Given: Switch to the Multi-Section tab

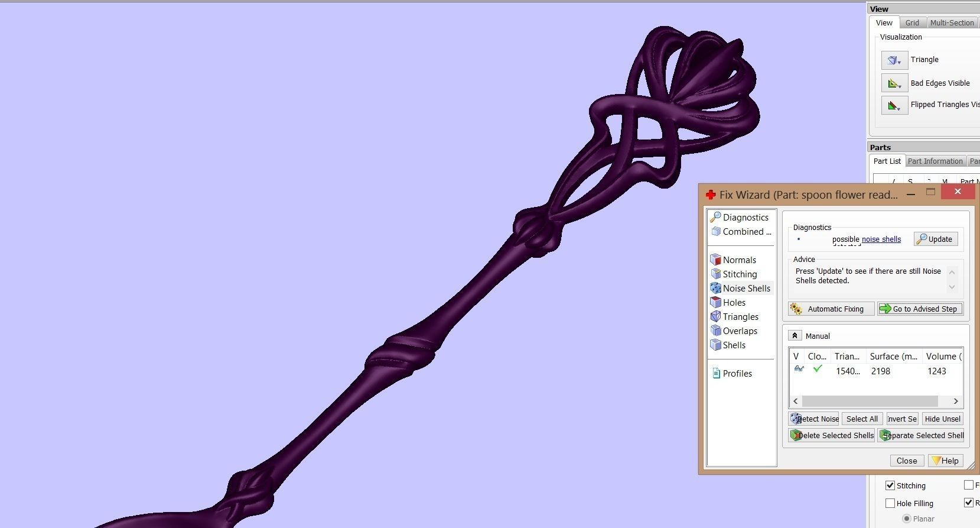Looking at the screenshot, I should click(952, 22).
